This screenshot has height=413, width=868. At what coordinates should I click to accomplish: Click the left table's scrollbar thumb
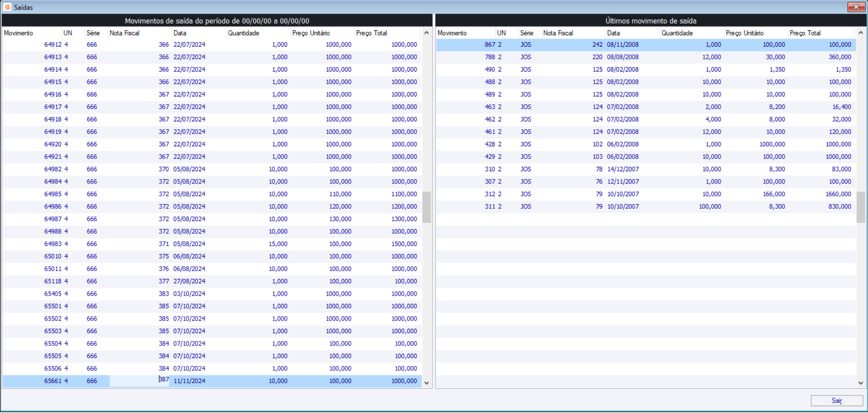pos(427,207)
